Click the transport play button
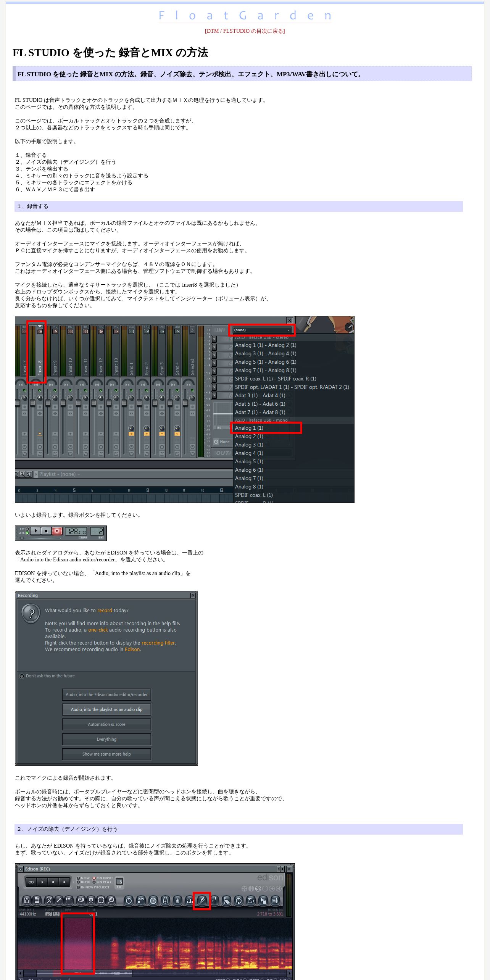This screenshot has width=490, height=980. tap(35, 531)
